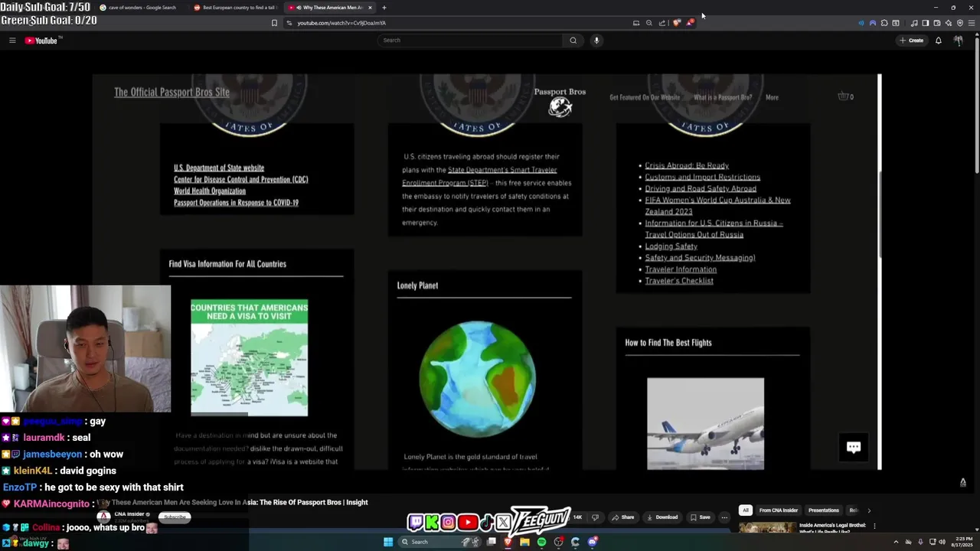Click the Windows taskbar Search box
Screen dimensions: 980x551
tap(439, 542)
